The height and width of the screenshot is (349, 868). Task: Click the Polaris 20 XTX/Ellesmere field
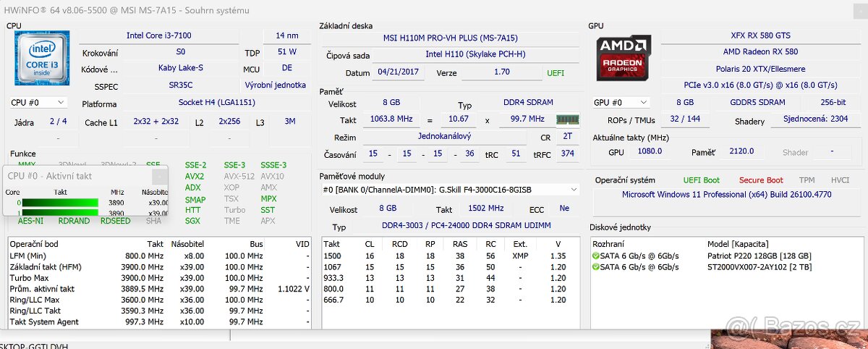pyautogui.click(x=760, y=69)
